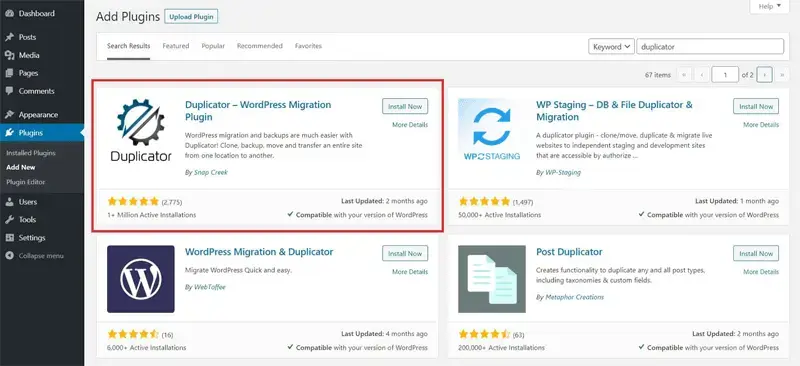Open the Post Duplicator title link

(569, 252)
